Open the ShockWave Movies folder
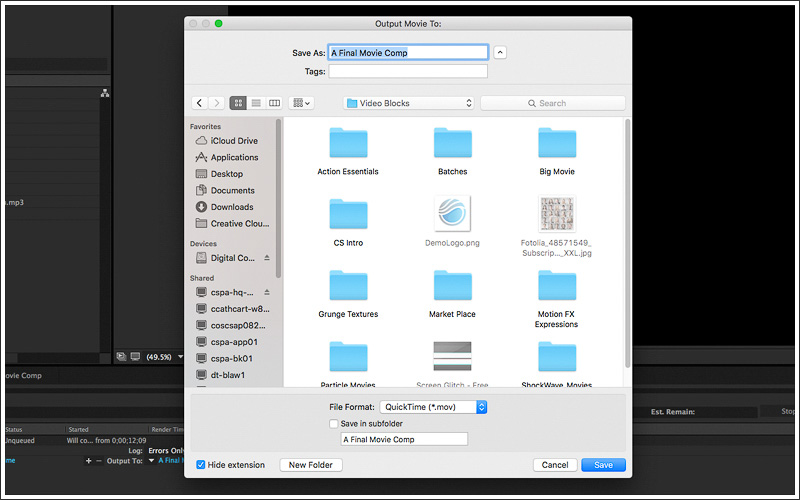Image resolution: width=800 pixels, height=500 pixels. click(x=557, y=357)
